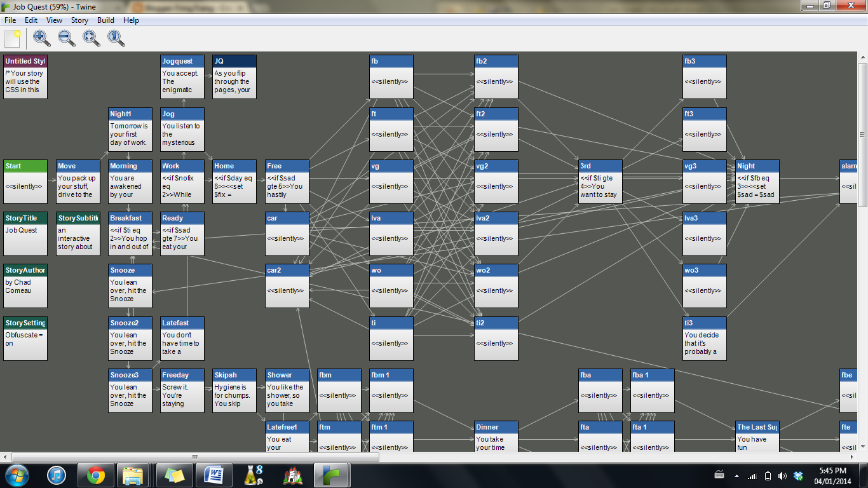This screenshot has width=868, height=488.
Task: Select the Ready passage
Action: click(x=182, y=233)
